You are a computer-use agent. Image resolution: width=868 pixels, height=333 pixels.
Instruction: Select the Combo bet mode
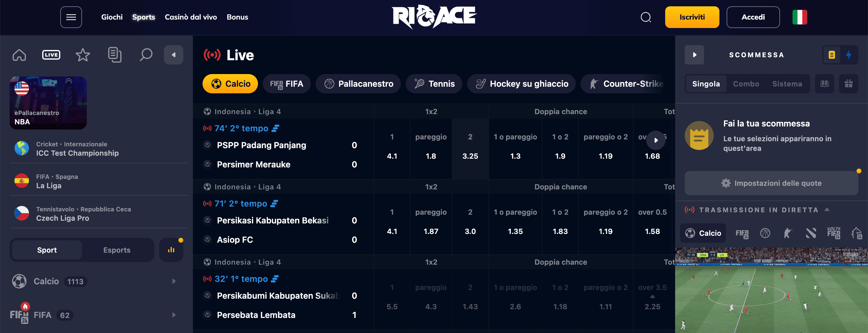[746, 83]
